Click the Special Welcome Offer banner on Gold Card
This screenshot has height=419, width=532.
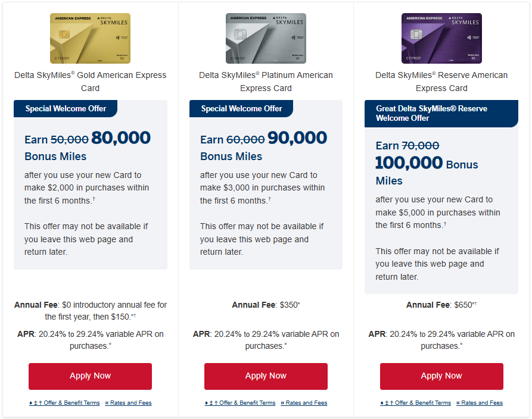pos(66,108)
